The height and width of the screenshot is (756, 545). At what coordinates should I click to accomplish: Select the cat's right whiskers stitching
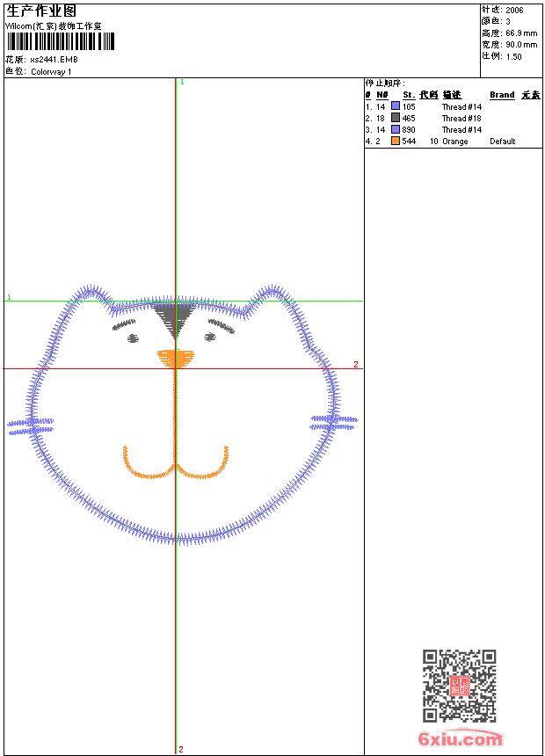tap(334, 422)
